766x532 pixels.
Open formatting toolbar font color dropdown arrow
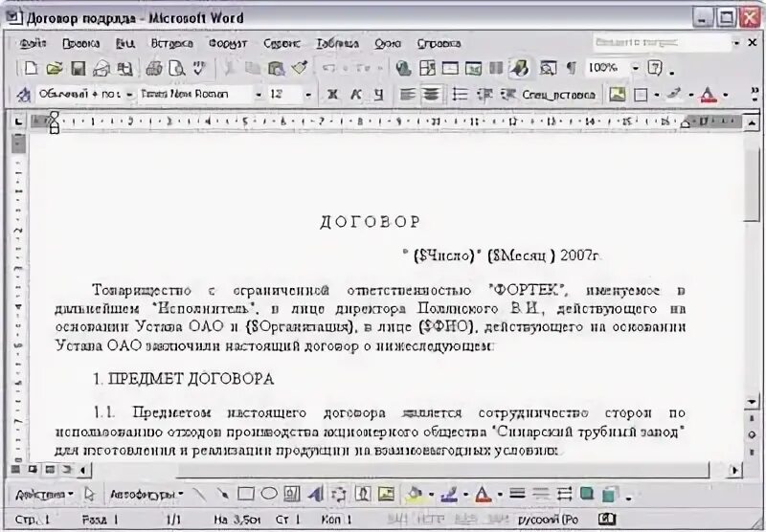click(726, 95)
